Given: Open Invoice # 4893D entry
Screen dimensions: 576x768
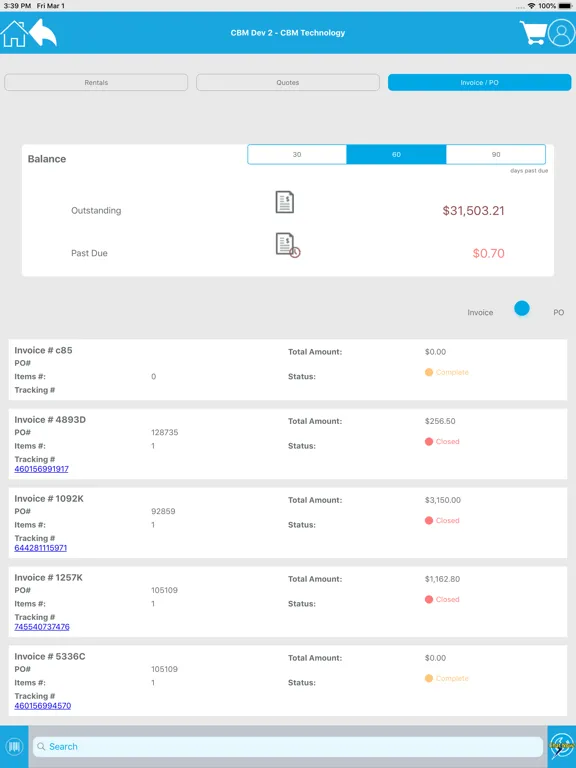Looking at the screenshot, I should (x=288, y=444).
